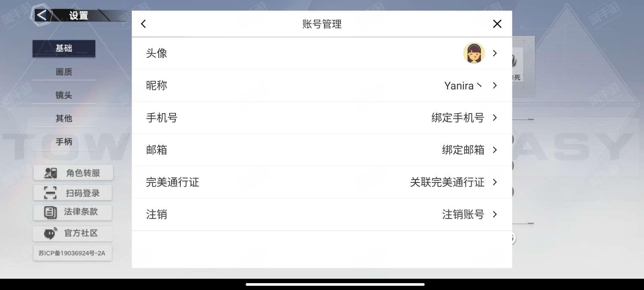Close the 账号管理 dialog
This screenshot has height=290, width=644.
click(x=497, y=24)
